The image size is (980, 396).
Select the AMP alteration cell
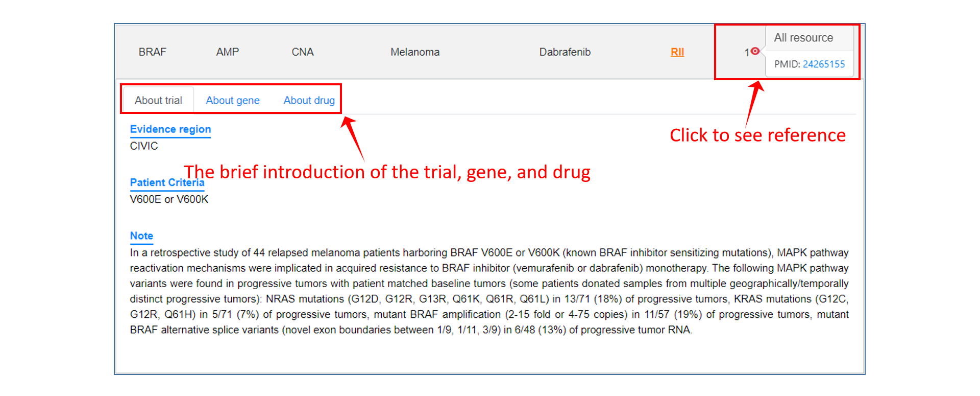pos(228,52)
